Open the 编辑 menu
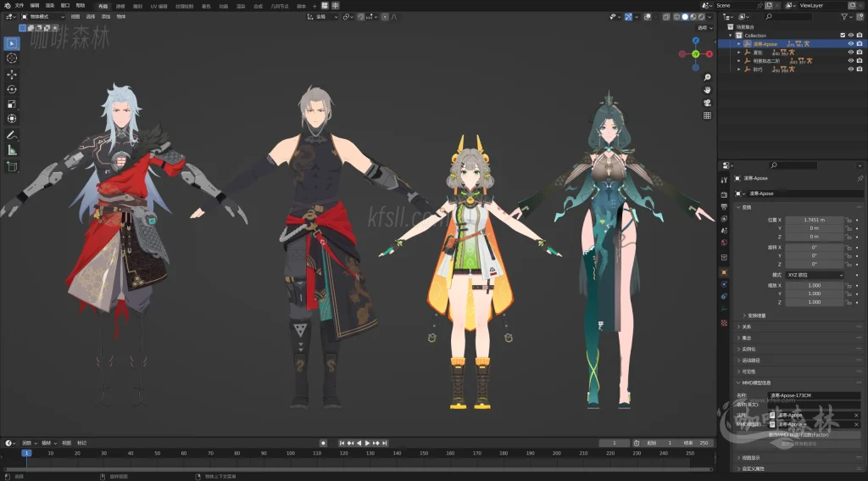This screenshot has width=868, height=481. point(35,6)
